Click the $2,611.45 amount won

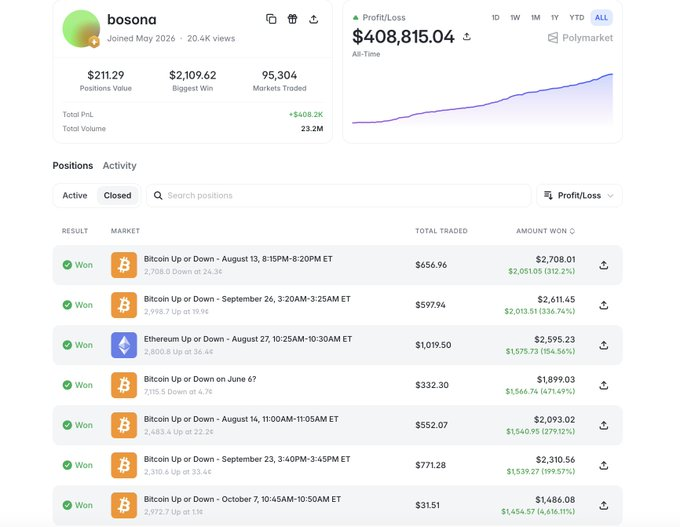click(556, 299)
